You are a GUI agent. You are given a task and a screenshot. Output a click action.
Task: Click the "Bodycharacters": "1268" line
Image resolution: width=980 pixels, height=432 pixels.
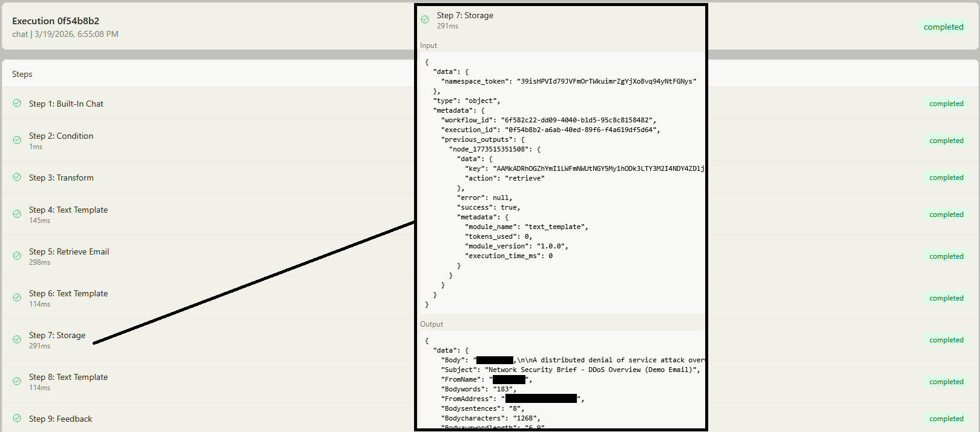(x=490, y=418)
